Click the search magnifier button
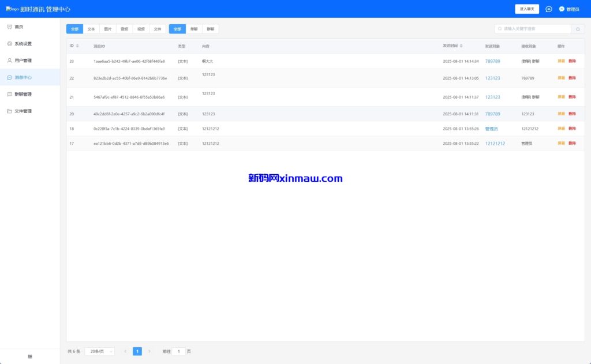Screen dimensions: 591x364 point(578,29)
